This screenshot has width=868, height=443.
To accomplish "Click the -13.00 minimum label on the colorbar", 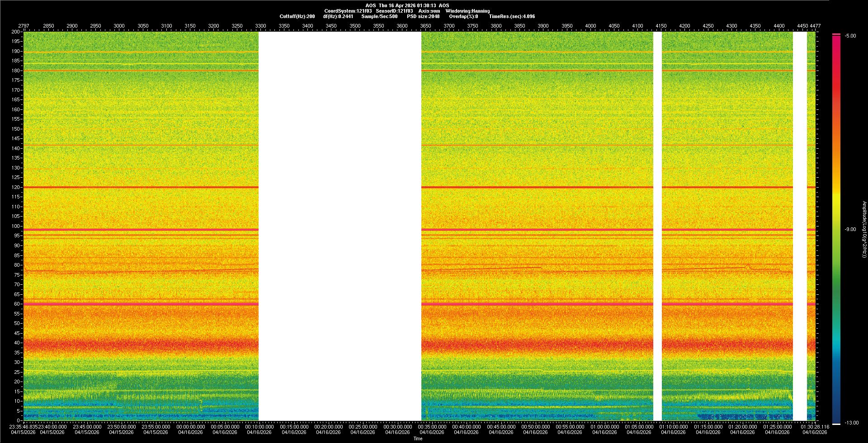I will 851,423.
